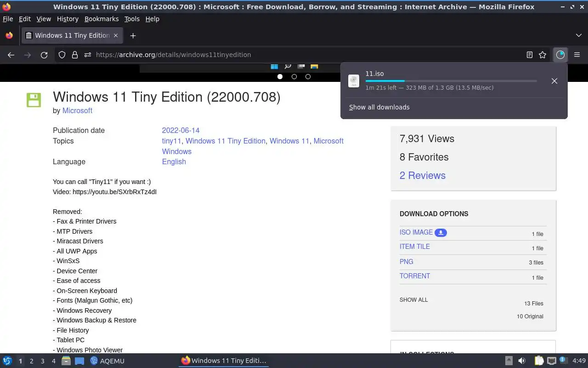Jump to the 2 Reviews link
This screenshot has height=368, width=588.
(x=423, y=175)
